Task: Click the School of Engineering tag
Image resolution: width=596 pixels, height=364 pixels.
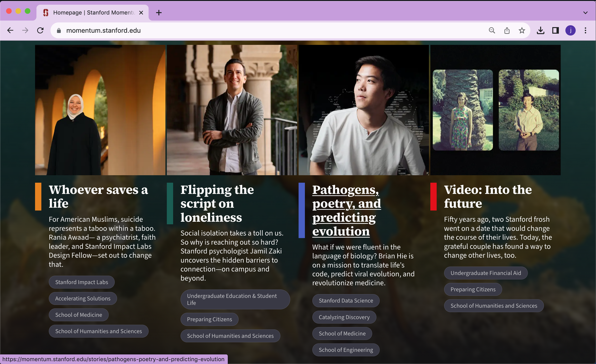Action: click(x=346, y=350)
